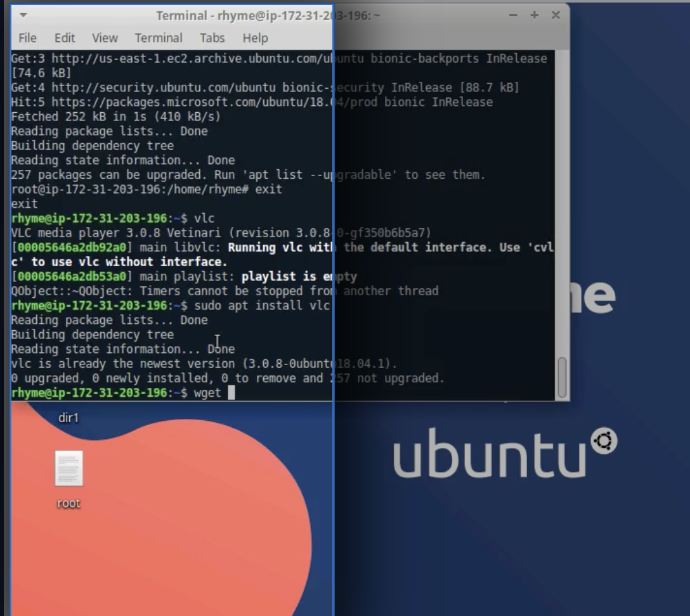Viewport: 690px width, 616px height.
Task: Click the Terminal vertical scrollbar handle
Action: (x=562, y=378)
